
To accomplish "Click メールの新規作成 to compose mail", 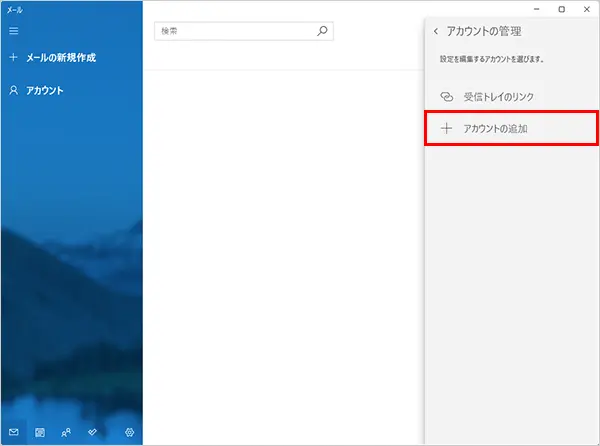I will click(61, 58).
